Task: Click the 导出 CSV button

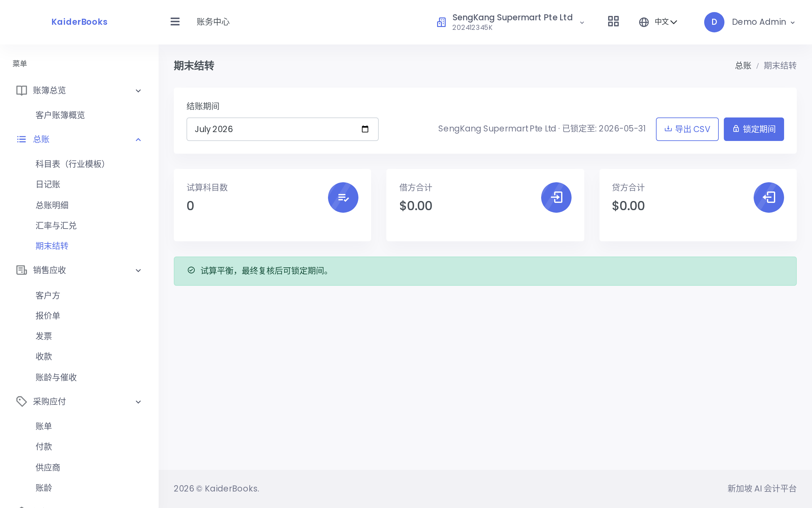Action: click(x=687, y=129)
